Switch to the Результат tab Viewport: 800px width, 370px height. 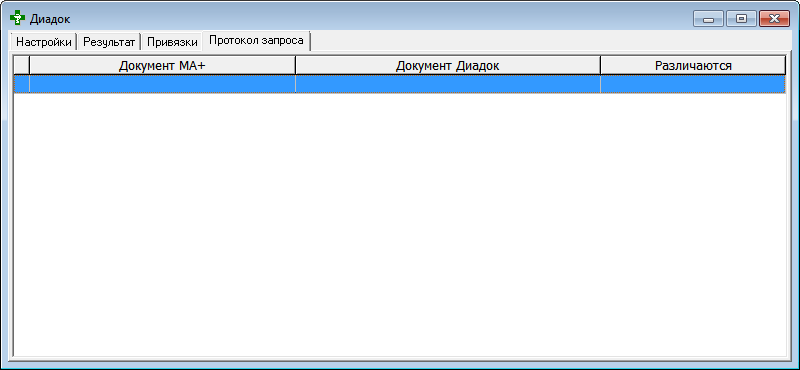(109, 42)
